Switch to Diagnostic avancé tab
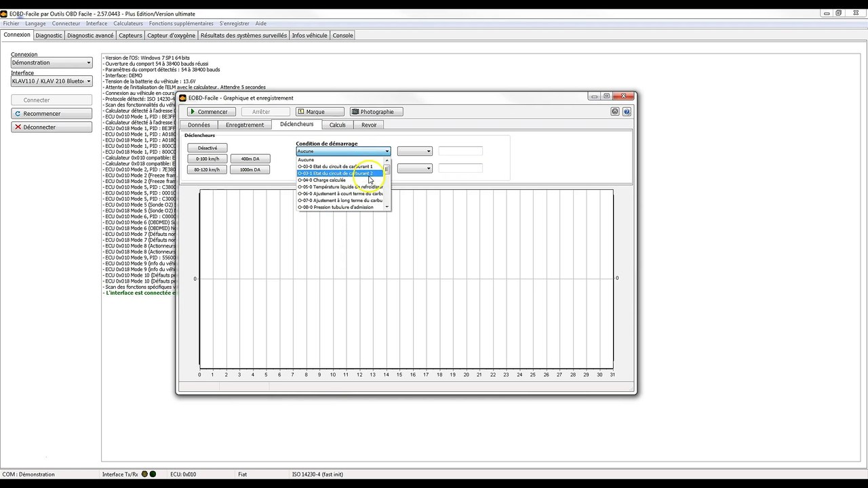Viewport: 868px width, 488px height. (x=90, y=35)
